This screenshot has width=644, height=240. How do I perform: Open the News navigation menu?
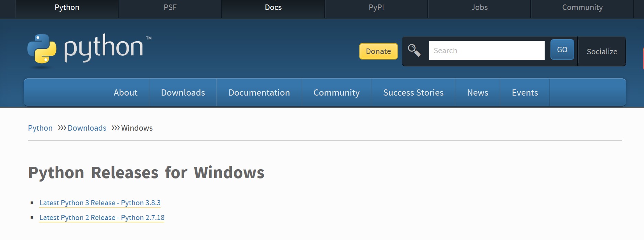click(x=478, y=92)
